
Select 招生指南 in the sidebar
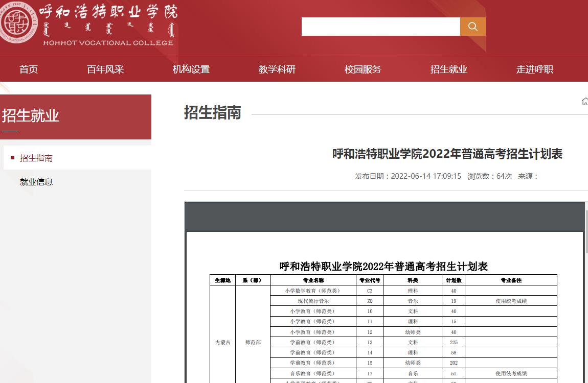point(36,158)
